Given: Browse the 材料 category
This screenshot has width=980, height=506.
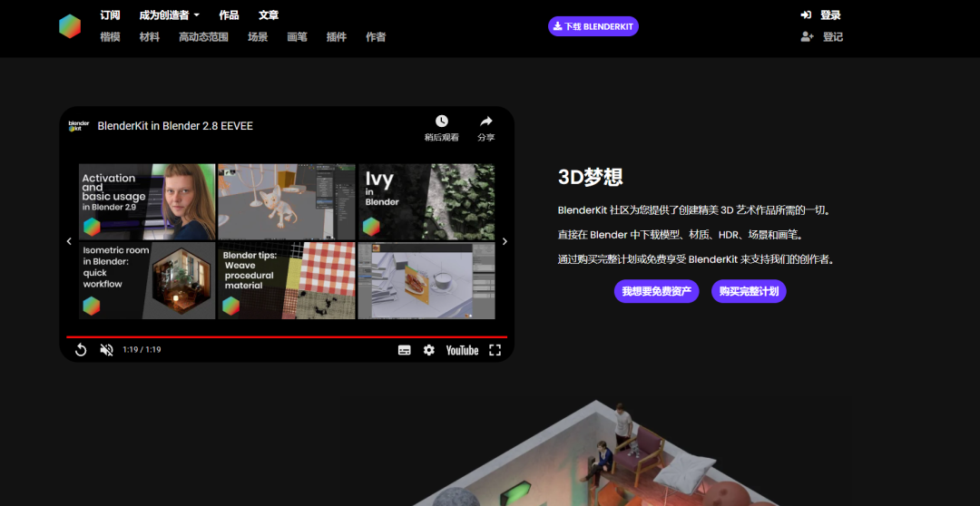Looking at the screenshot, I should coord(150,37).
